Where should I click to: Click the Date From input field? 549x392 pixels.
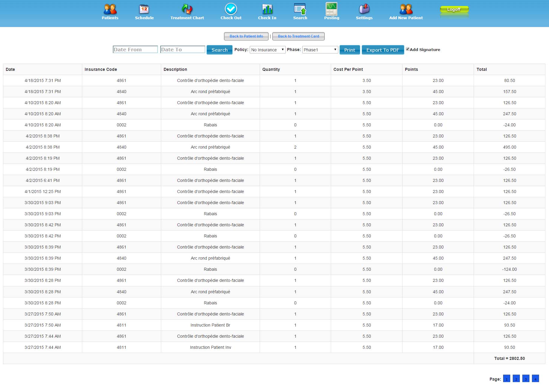135,50
